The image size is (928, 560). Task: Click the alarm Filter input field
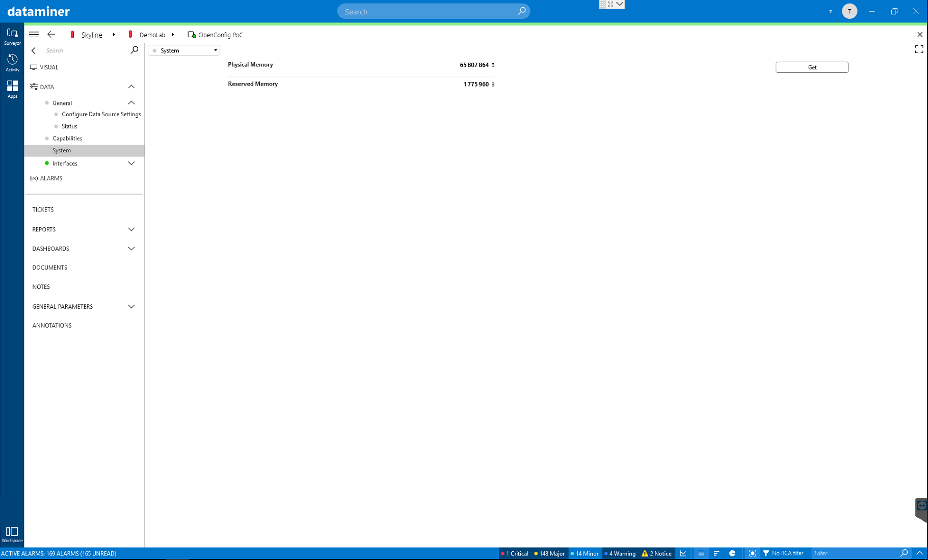pos(855,553)
